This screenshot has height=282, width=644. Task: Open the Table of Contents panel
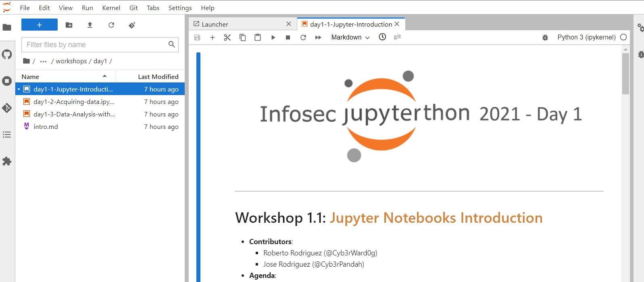tap(7, 135)
